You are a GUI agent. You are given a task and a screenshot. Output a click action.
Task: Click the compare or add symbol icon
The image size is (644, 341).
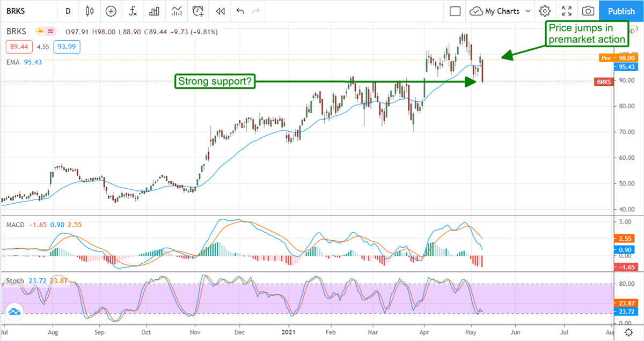[x=111, y=11]
